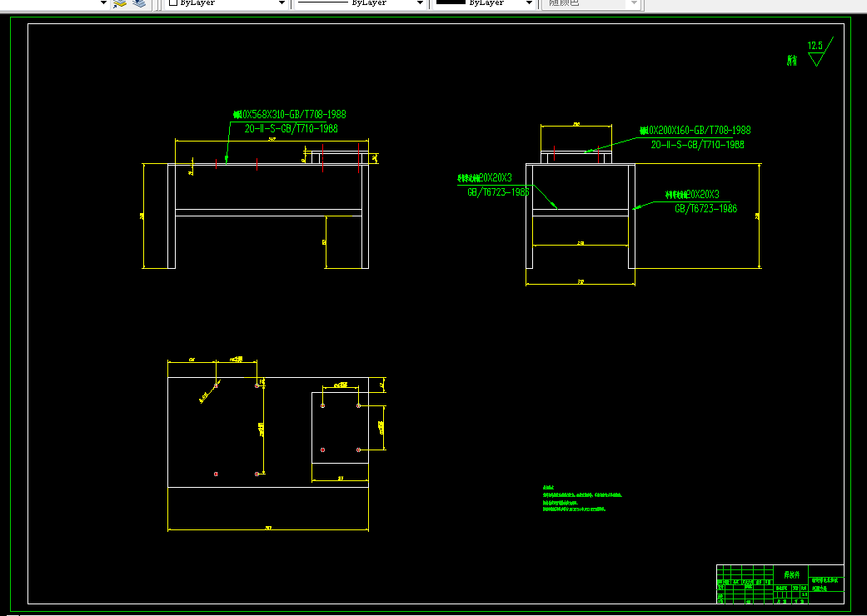867x616 pixels.
Task: Click the Layer Previous icon
Action: click(139, 2)
